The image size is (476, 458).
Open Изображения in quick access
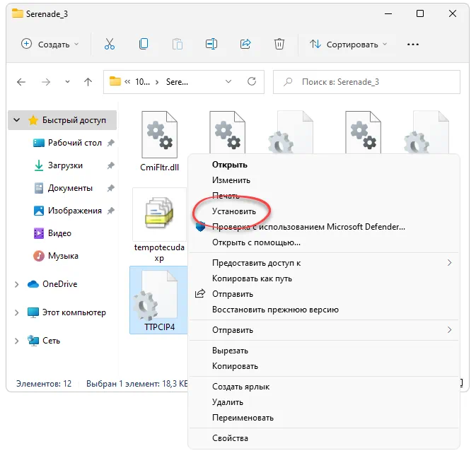tap(75, 211)
